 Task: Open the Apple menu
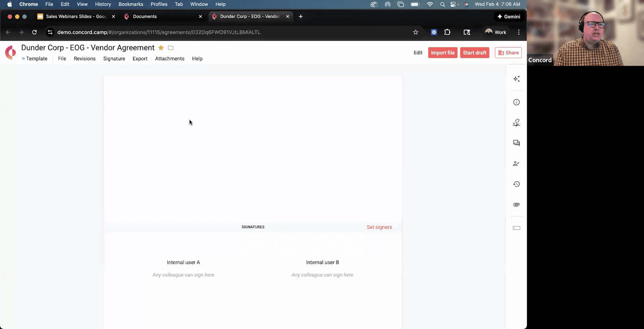9,4
